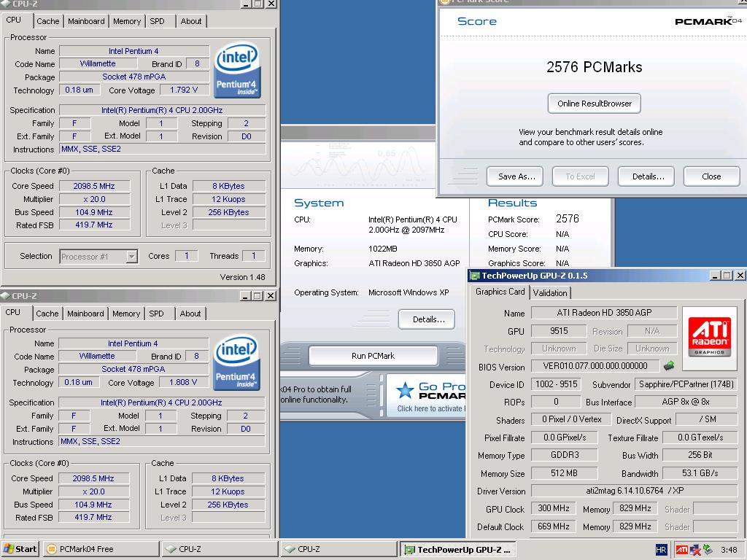Click the Bus Interface field AGP 8x @ 8x

pos(686,402)
